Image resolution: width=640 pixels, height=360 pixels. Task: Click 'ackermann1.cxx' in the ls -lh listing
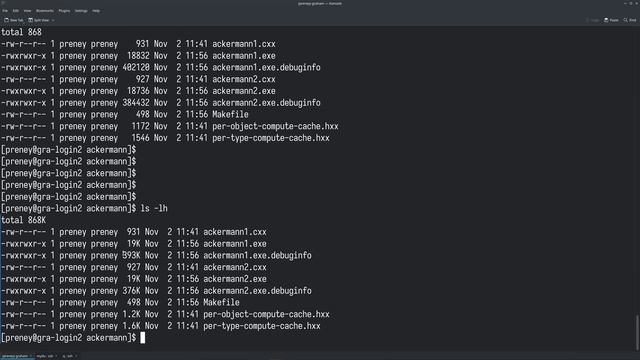tap(235, 232)
